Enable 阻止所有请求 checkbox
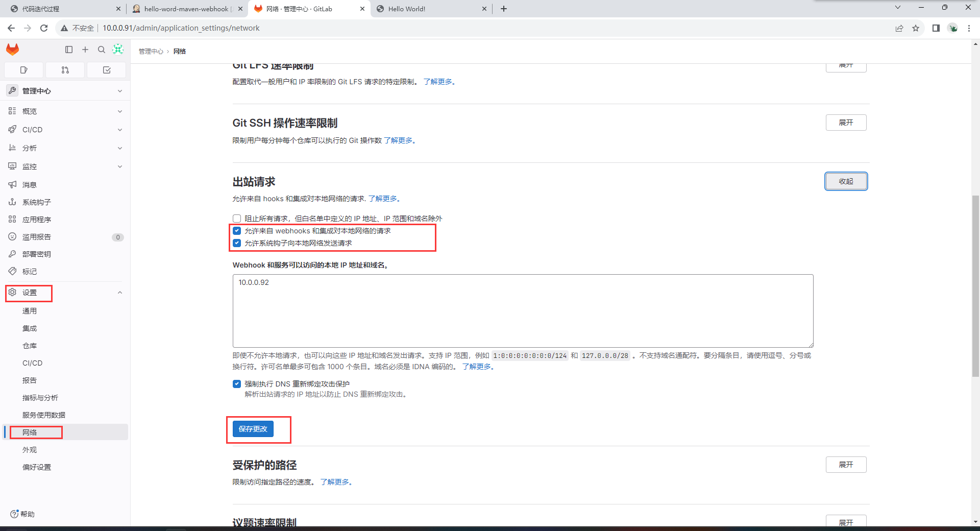980x531 pixels. coord(237,219)
